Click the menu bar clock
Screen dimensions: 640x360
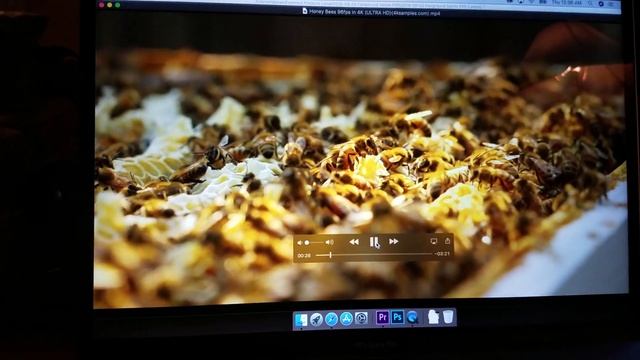[567, 3]
